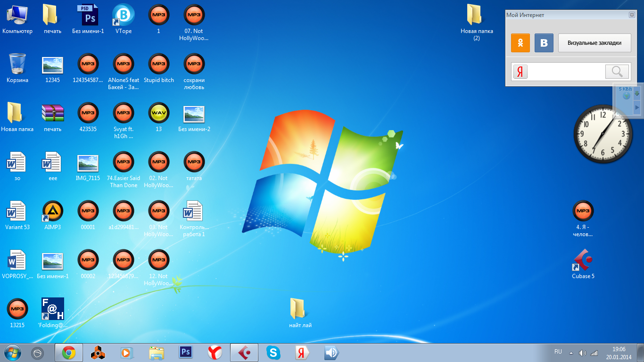Select 74.Easier Said Than Done MP3
This screenshot has width=644, height=362.
(x=124, y=170)
